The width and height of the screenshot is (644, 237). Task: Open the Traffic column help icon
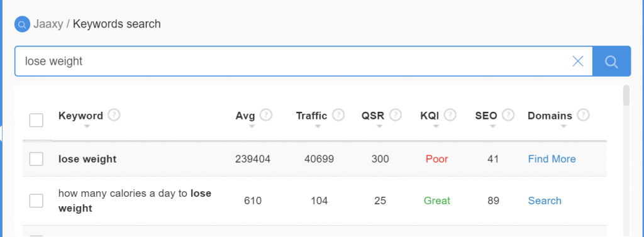pyautogui.click(x=338, y=114)
